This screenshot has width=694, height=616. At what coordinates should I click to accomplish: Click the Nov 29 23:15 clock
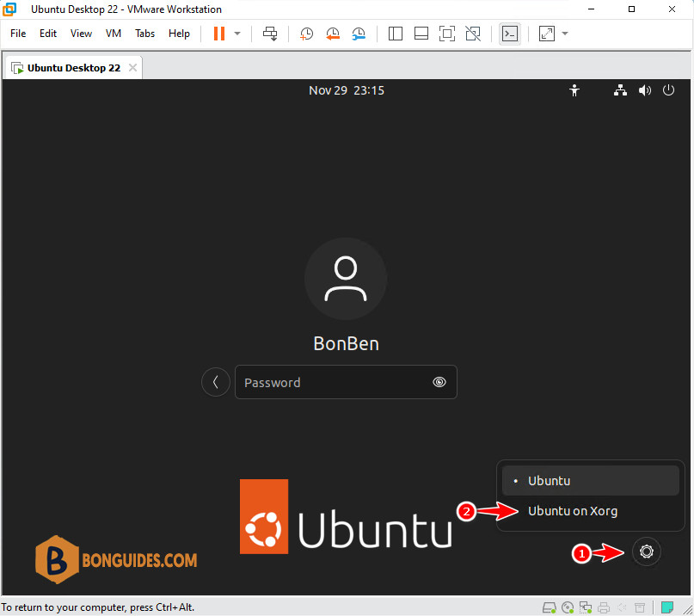[347, 90]
